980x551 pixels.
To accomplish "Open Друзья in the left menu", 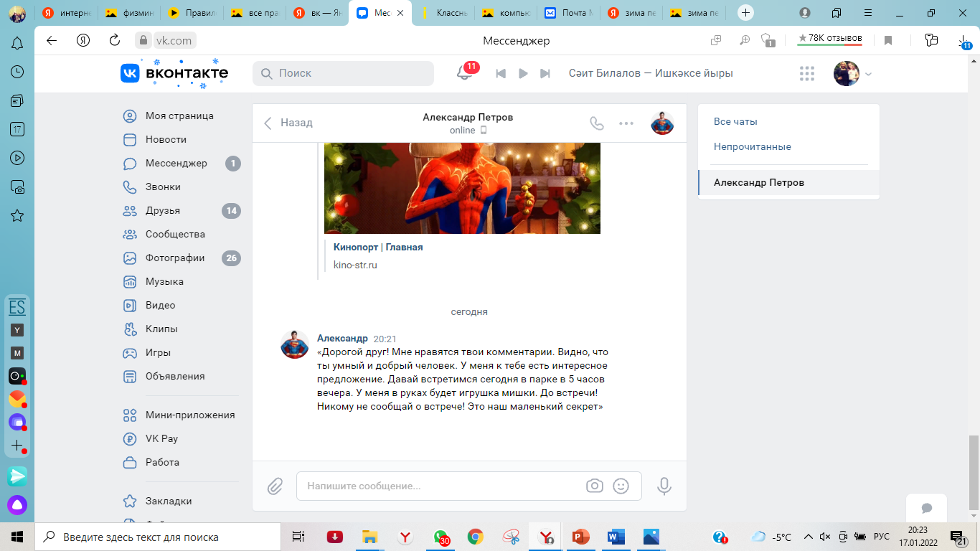I will (x=163, y=210).
